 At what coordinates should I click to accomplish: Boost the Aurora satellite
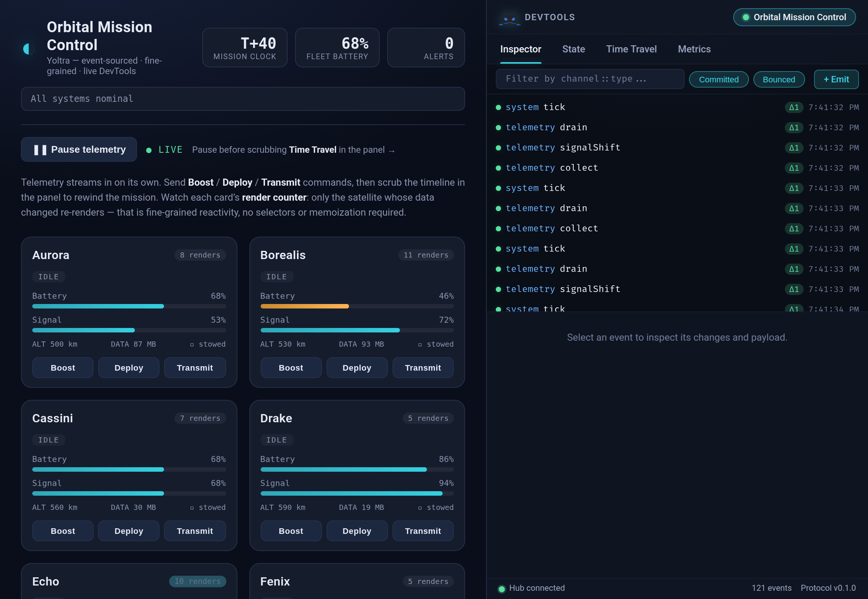click(x=63, y=367)
